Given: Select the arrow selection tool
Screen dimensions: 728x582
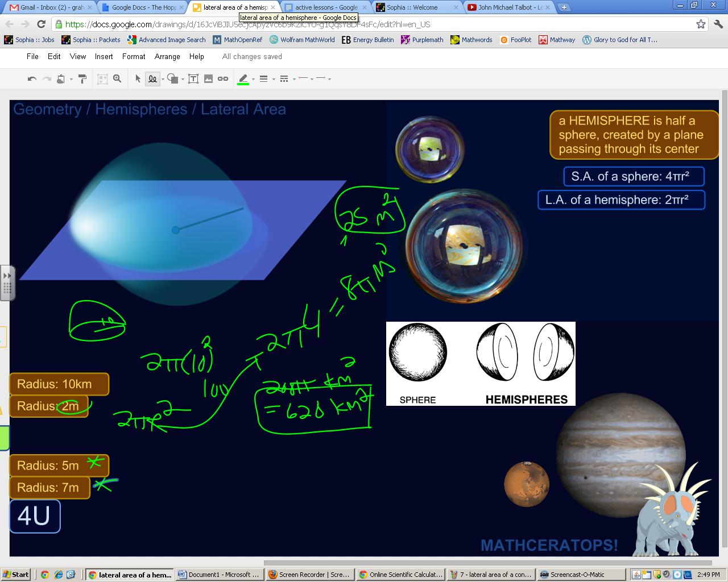Looking at the screenshot, I should click(x=138, y=78).
